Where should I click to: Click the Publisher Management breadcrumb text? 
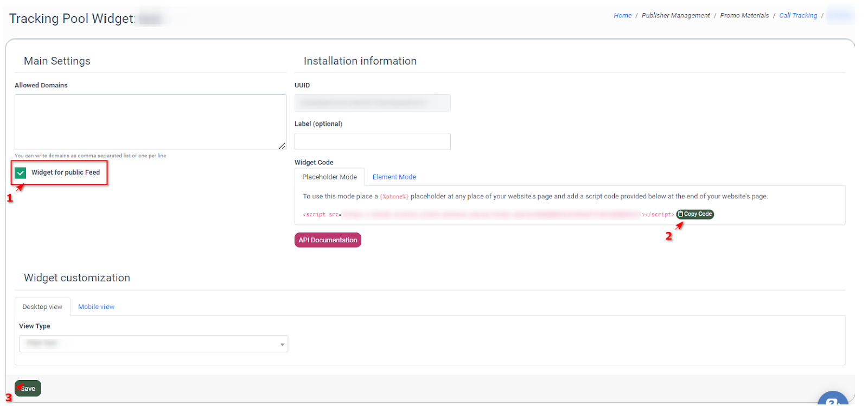(x=675, y=16)
